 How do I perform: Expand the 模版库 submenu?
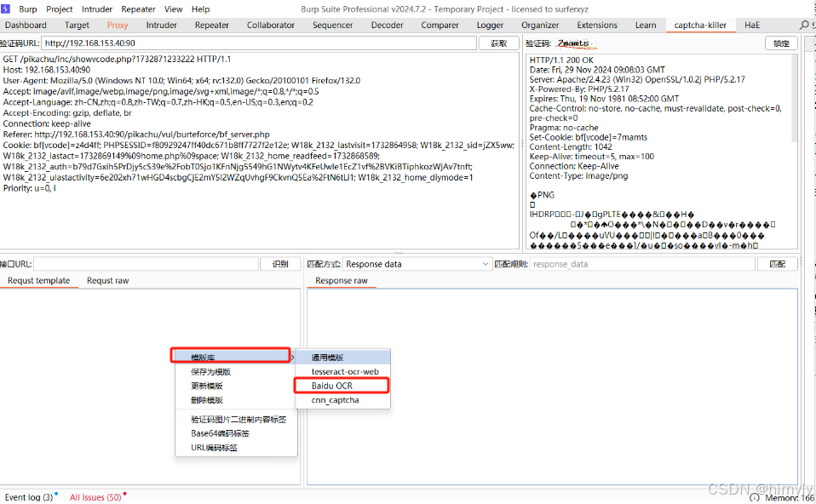(x=231, y=357)
